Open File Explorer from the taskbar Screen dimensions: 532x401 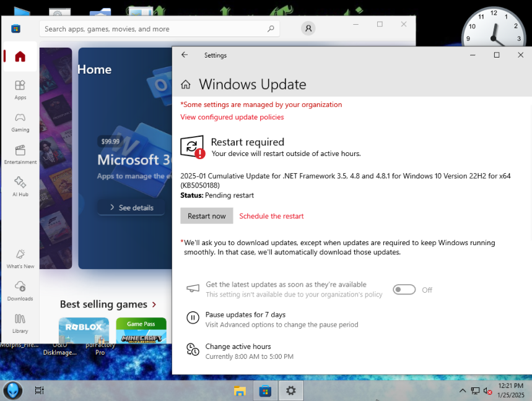click(240, 391)
